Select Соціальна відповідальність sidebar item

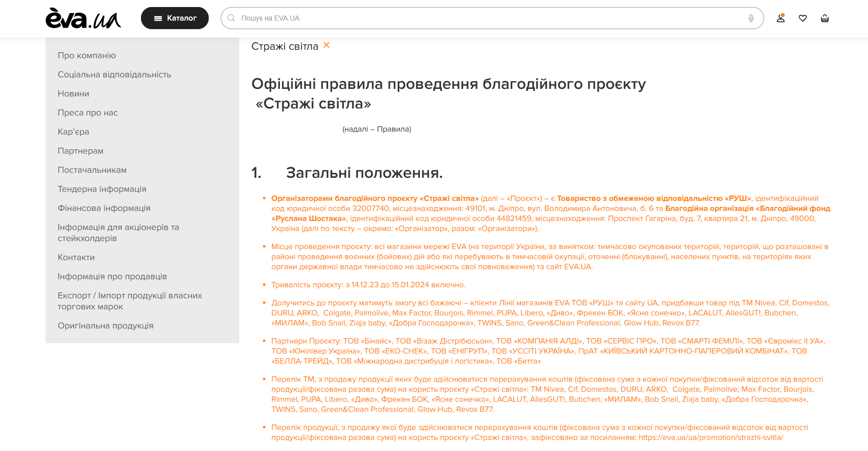click(114, 74)
